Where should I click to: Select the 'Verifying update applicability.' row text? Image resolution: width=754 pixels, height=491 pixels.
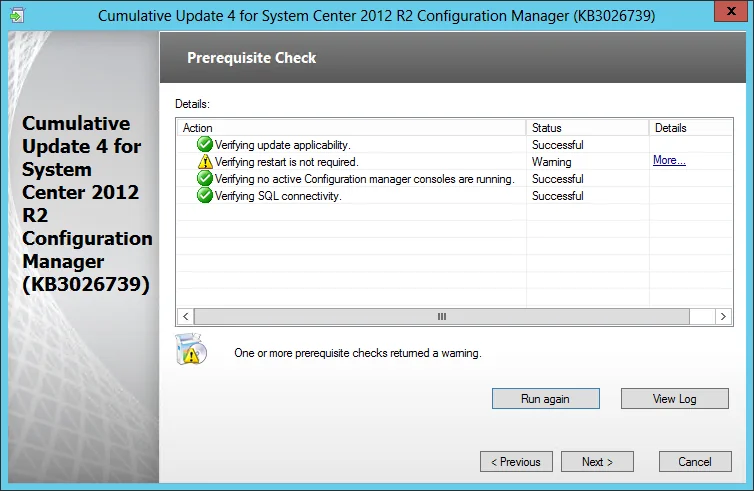pos(282,145)
